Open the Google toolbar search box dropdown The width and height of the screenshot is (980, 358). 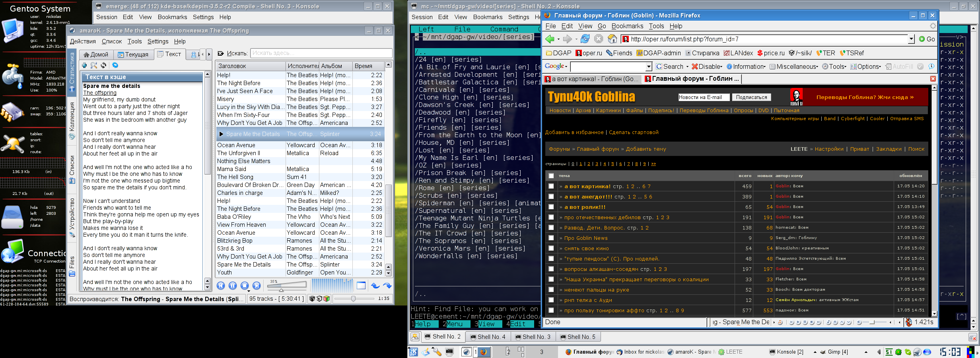click(x=649, y=67)
